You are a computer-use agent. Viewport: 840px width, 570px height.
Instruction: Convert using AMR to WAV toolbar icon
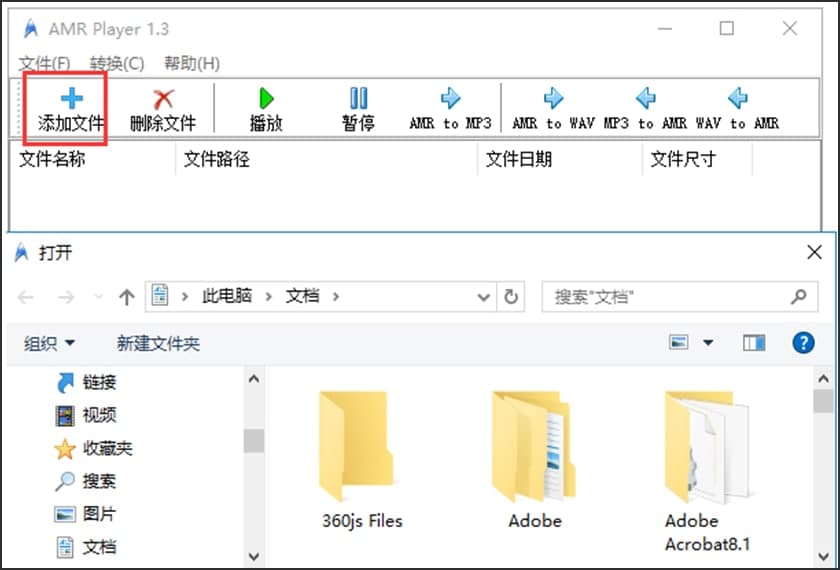coord(553,98)
